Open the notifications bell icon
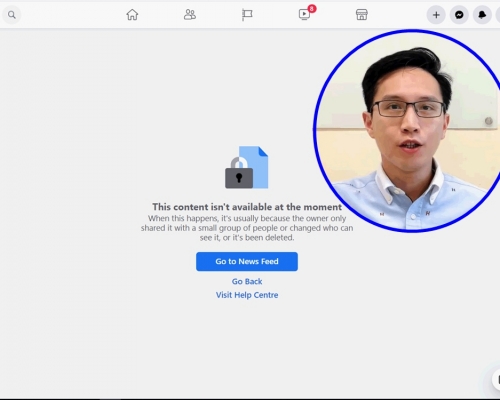This screenshot has width=500, height=400. [x=482, y=15]
